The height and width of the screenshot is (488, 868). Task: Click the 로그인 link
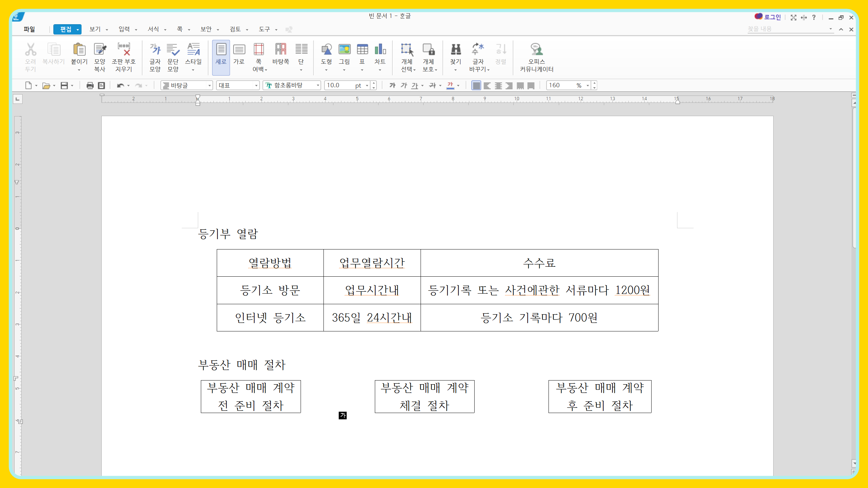pos(772,17)
